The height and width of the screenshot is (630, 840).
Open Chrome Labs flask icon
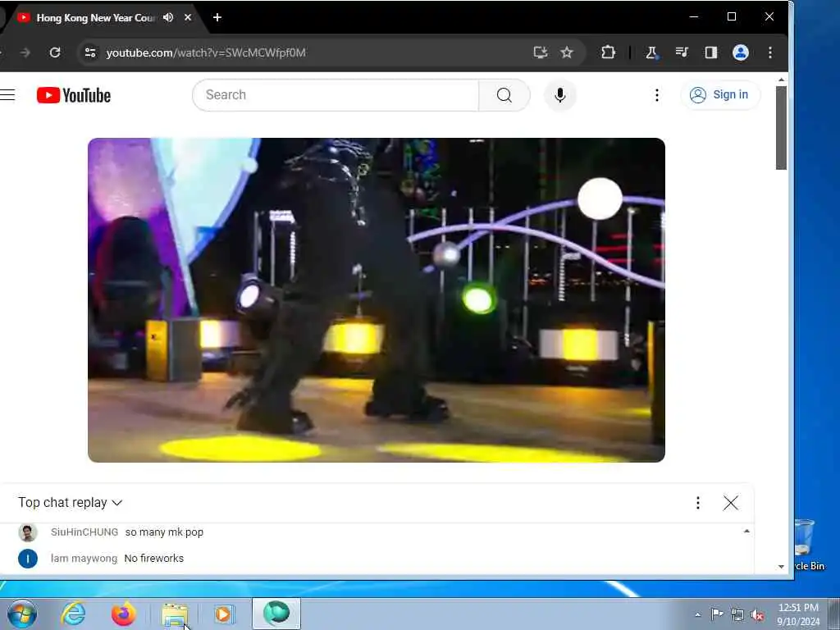pyautogui.click(x=651, y=52)
